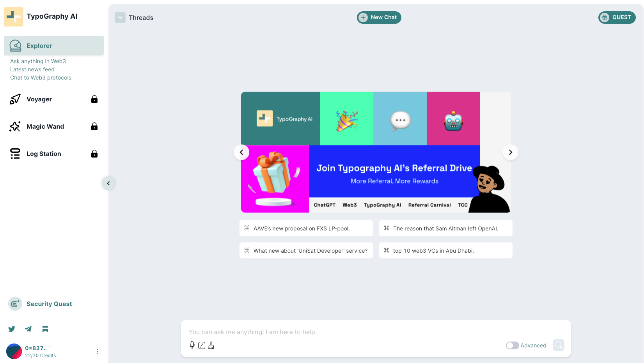Click the command icon beside UniSat suggestion

(247, 250)
